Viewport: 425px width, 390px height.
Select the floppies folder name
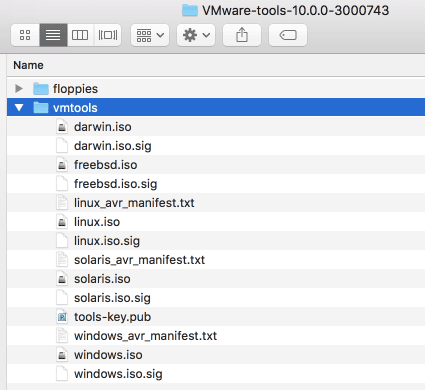click(x=75, y=89)
